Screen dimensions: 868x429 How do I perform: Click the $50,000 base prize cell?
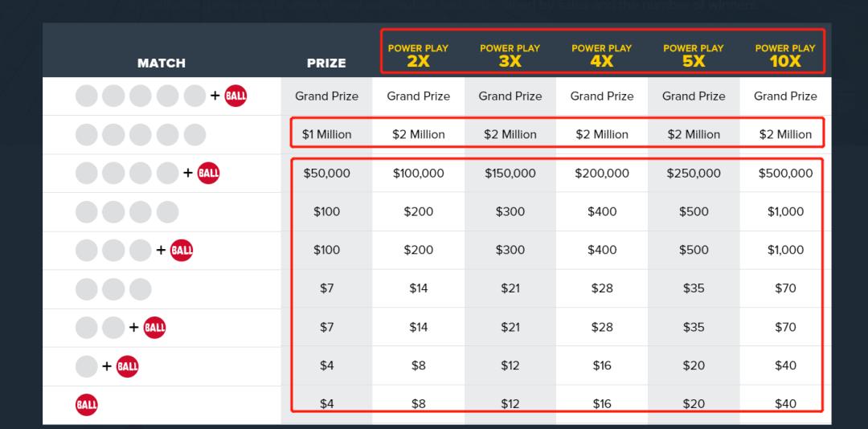click(326, 174)
